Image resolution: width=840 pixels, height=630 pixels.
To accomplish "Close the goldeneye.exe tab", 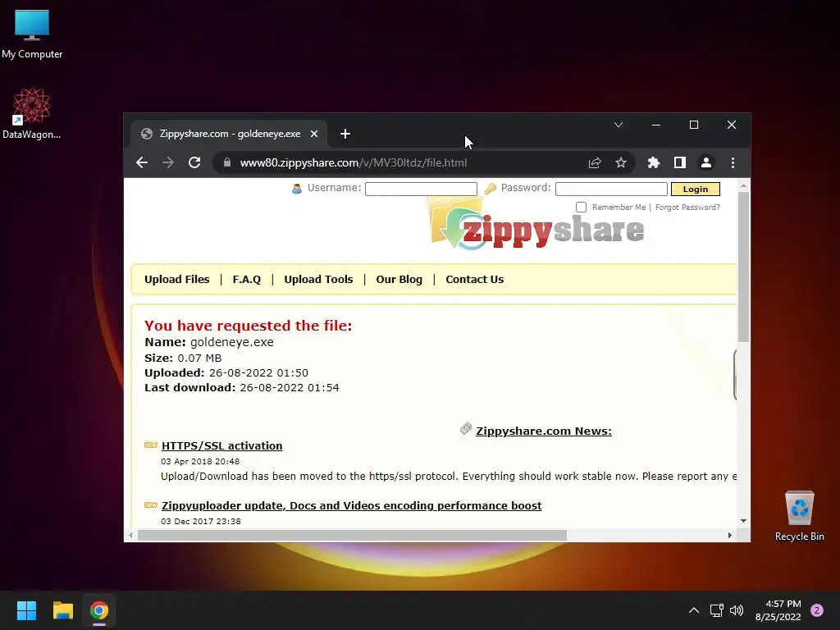I will (x=314, y=134).
